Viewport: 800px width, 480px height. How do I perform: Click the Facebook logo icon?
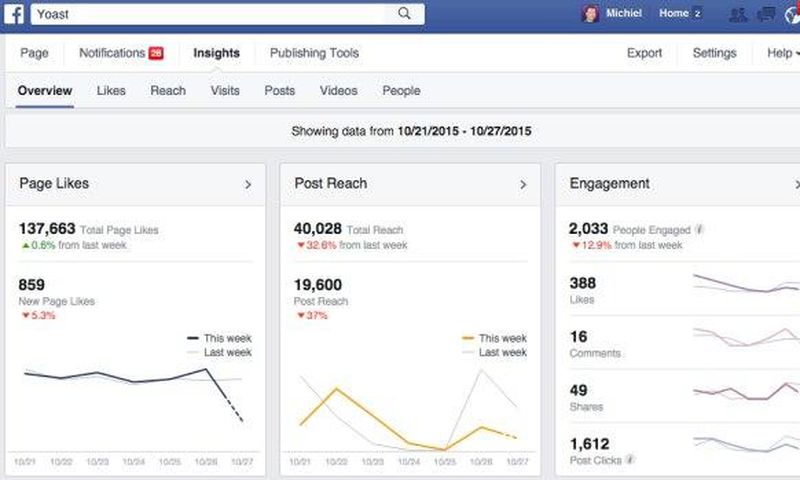coord(14,14)
